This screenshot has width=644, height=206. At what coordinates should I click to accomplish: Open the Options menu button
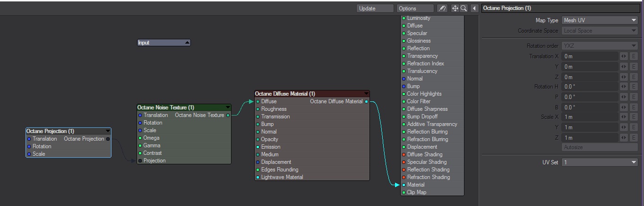[415, 9]
